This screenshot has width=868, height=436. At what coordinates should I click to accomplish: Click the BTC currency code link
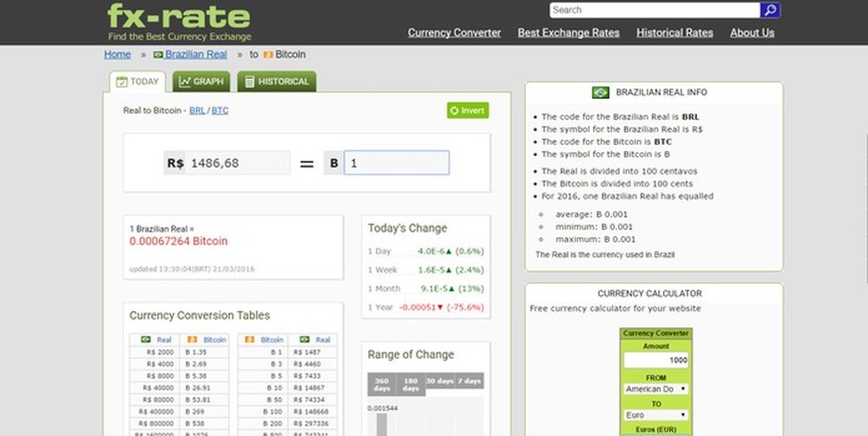220,110
